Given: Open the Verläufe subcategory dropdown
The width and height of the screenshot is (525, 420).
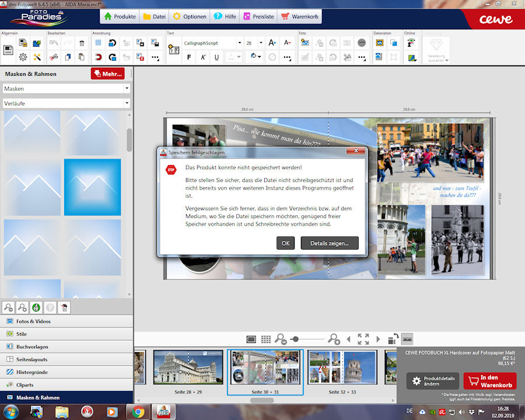Looking at the screenshot, I should [127, 103].
